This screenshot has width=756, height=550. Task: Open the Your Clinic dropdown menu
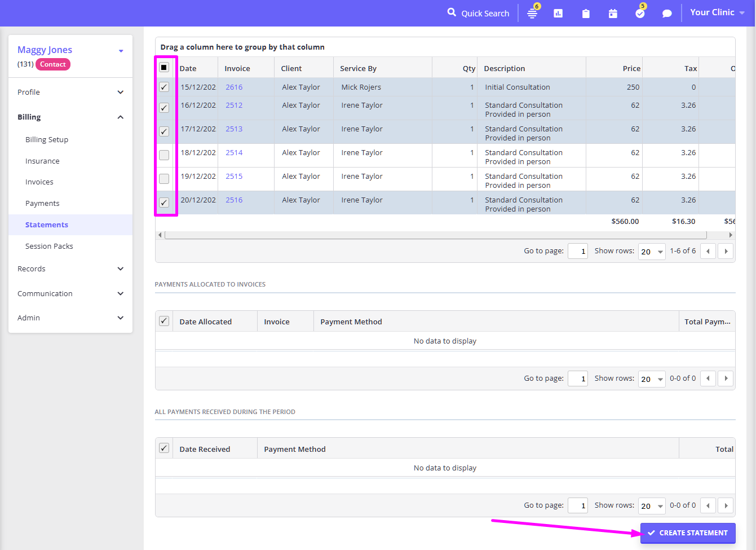tap(717, 12)
